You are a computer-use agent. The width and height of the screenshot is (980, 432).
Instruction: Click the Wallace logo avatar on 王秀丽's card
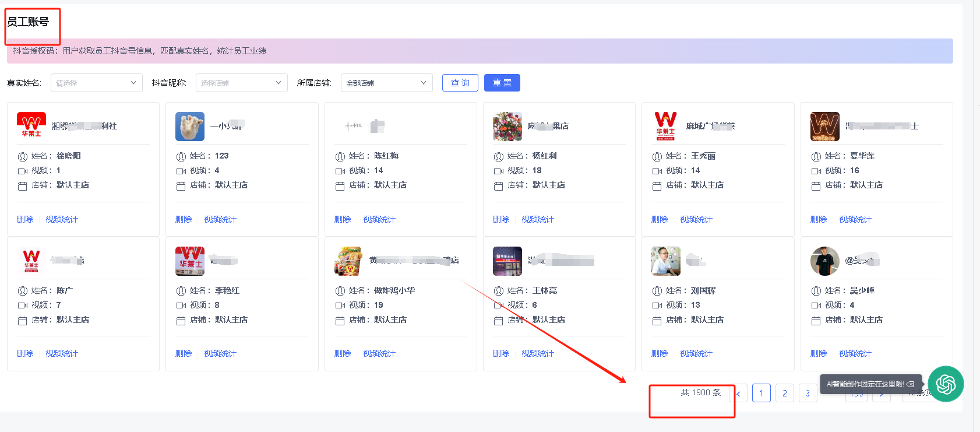click(x=666, y=126)
